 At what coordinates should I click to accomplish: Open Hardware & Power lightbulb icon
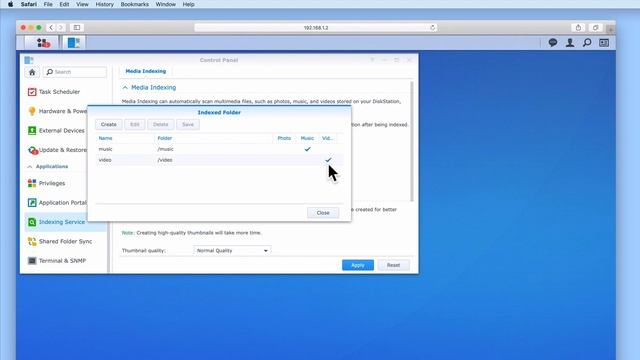[32, 111]
